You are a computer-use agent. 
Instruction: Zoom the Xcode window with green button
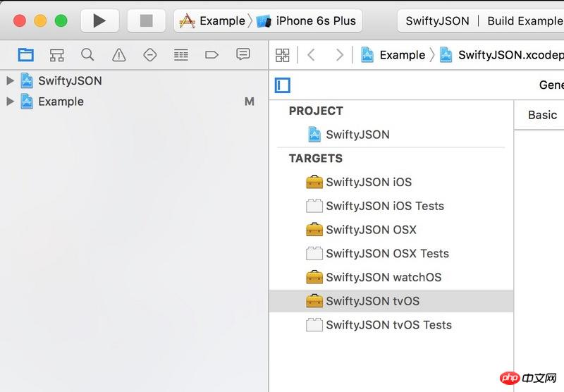tap(61, 20)
